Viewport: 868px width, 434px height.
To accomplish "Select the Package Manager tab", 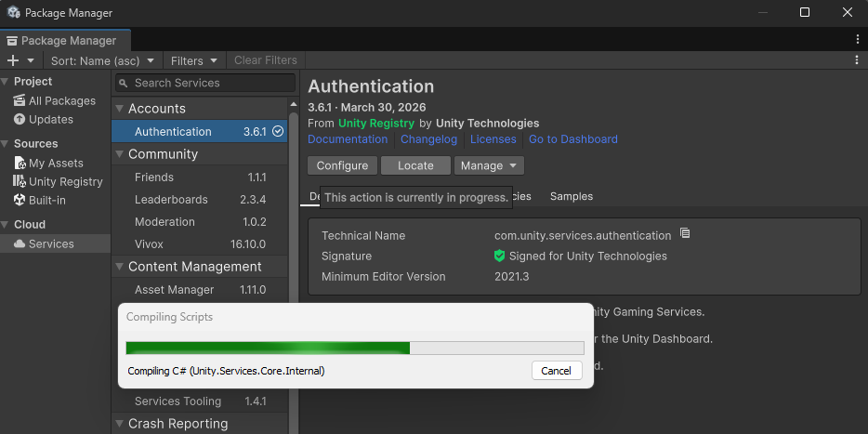I will click(x=65, y=40).
